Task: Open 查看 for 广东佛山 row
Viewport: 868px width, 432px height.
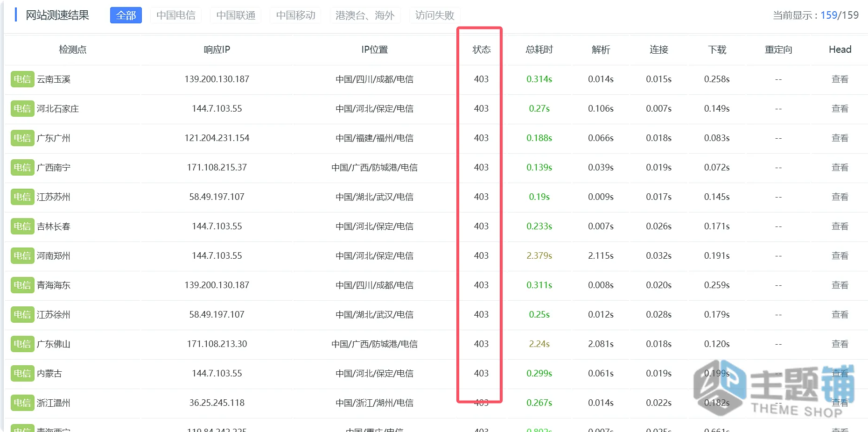Action: [x=840, y=344]
